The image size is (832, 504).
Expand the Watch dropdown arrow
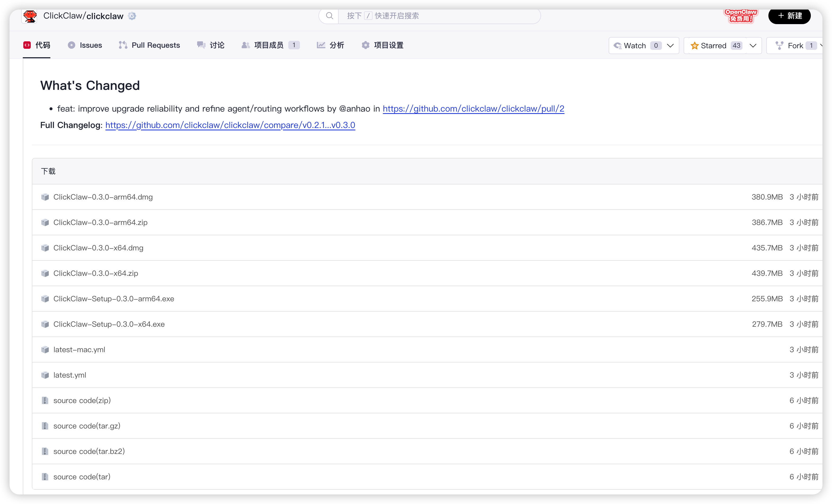coord(670,46)
